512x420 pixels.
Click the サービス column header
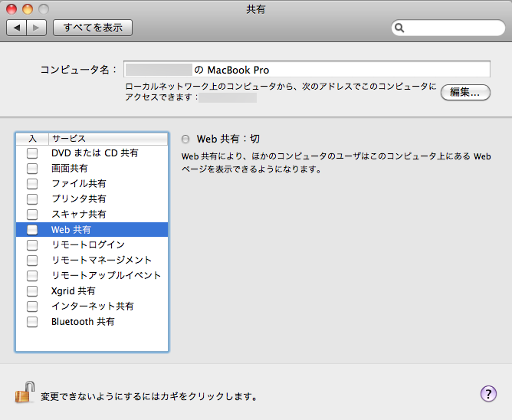coord(108,139)
